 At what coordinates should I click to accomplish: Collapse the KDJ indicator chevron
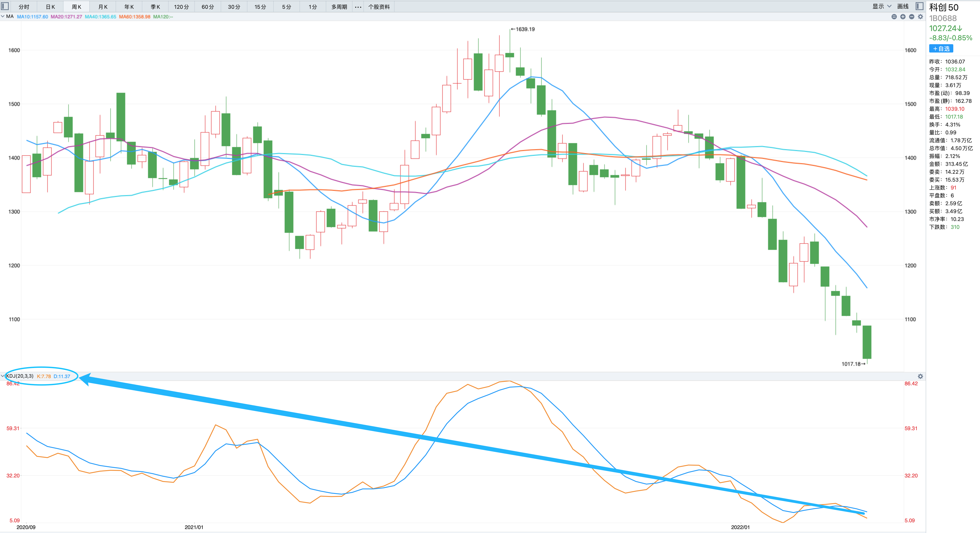point(3,376)
